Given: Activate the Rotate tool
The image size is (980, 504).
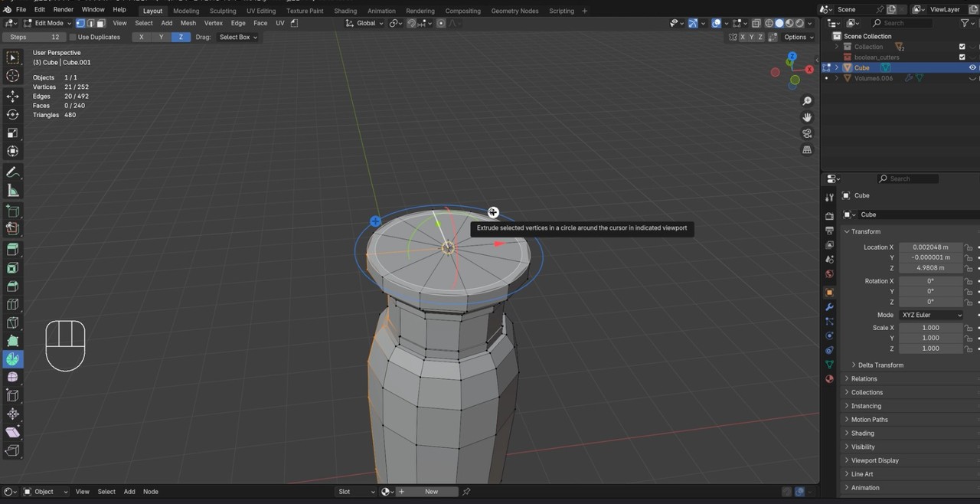Looking at the screenshot, I should 12,114.
